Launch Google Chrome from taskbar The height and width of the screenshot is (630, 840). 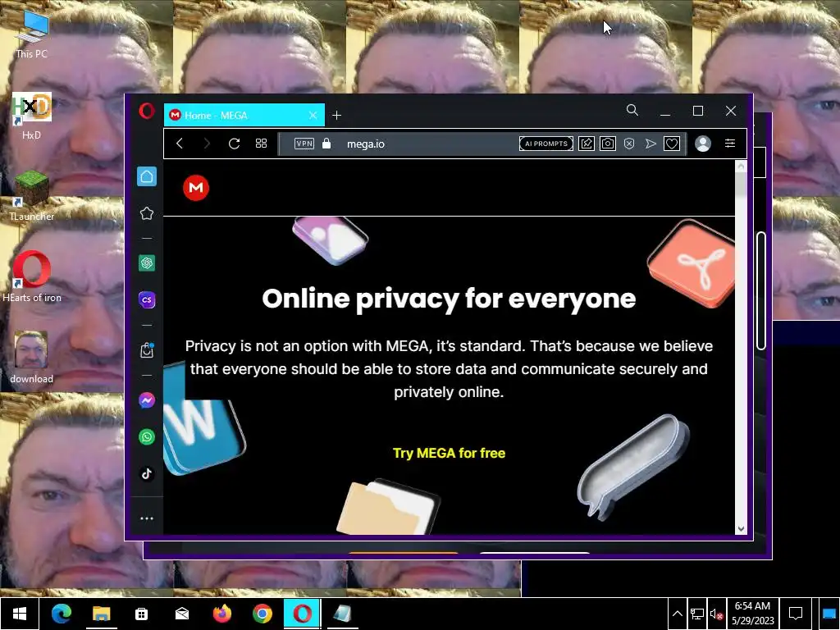click(x=262, y=614)
